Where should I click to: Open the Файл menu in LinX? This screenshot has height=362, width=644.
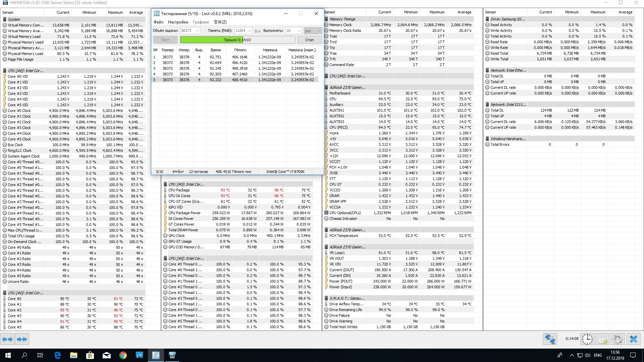click(x=158, y=22)
